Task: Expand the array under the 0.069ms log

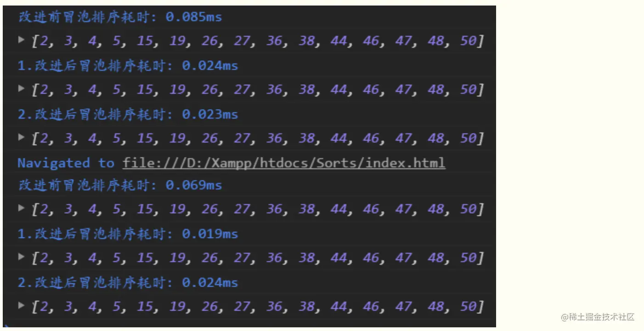Action: tap(21, 208)
